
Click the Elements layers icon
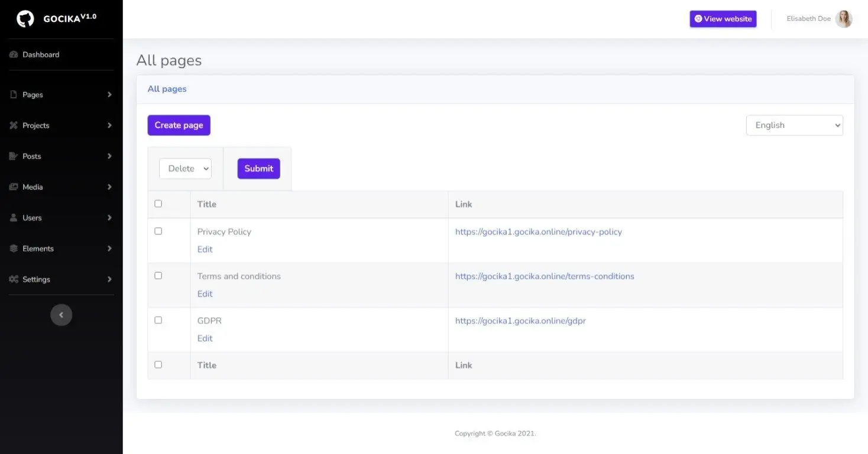pos(14,249)
